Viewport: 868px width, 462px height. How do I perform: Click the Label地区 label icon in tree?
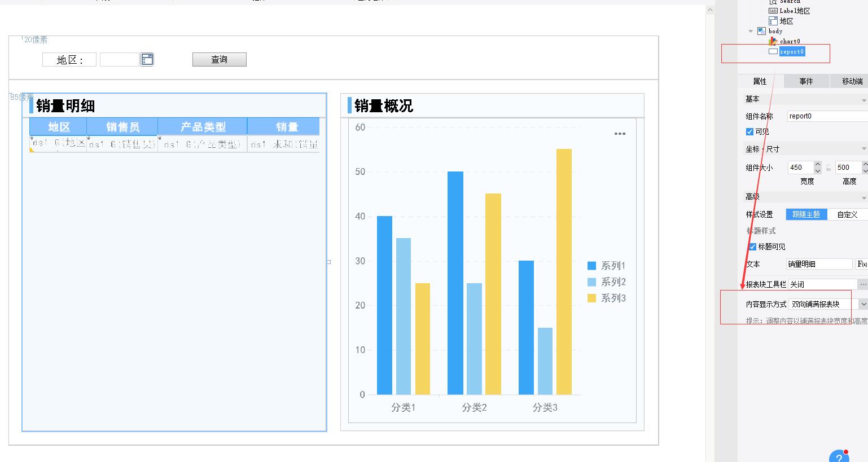click(773, 11)
